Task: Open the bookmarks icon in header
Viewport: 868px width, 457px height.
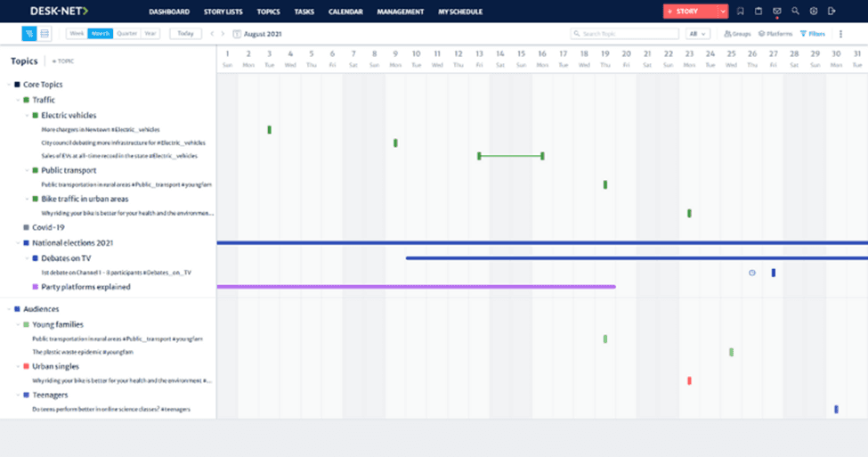Action: coord(740,12)
